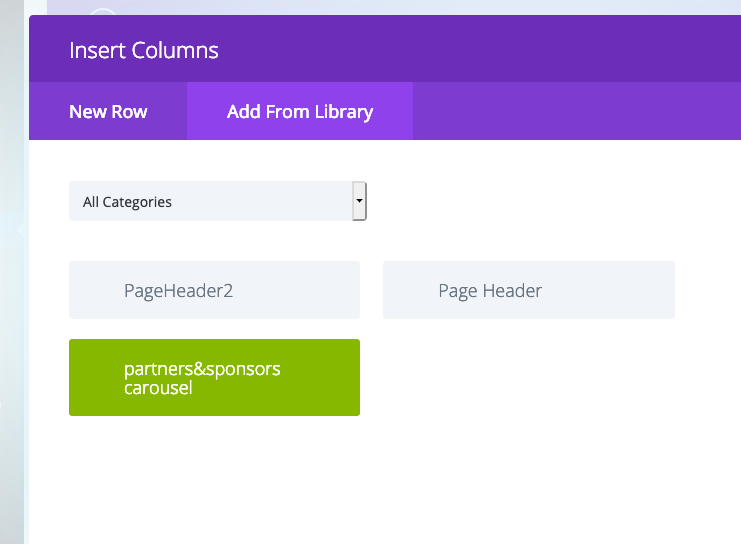Click the Insert Columns modal title
Screen dimensions: 741x544
tap(144, 51)
